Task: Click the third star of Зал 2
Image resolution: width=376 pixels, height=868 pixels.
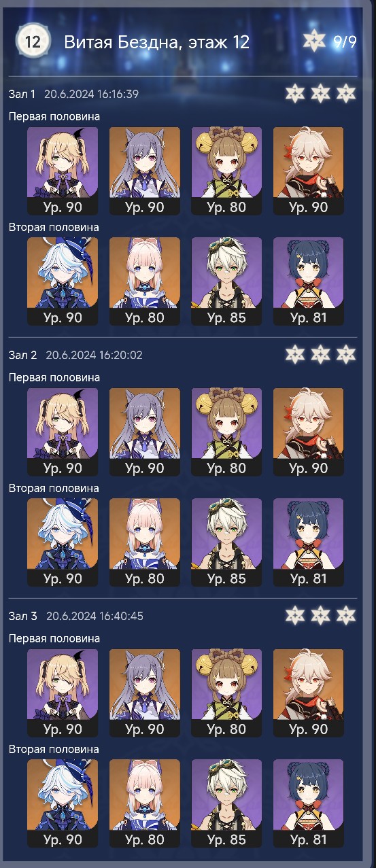Action: pyautogui.click(x=346, y=354)
